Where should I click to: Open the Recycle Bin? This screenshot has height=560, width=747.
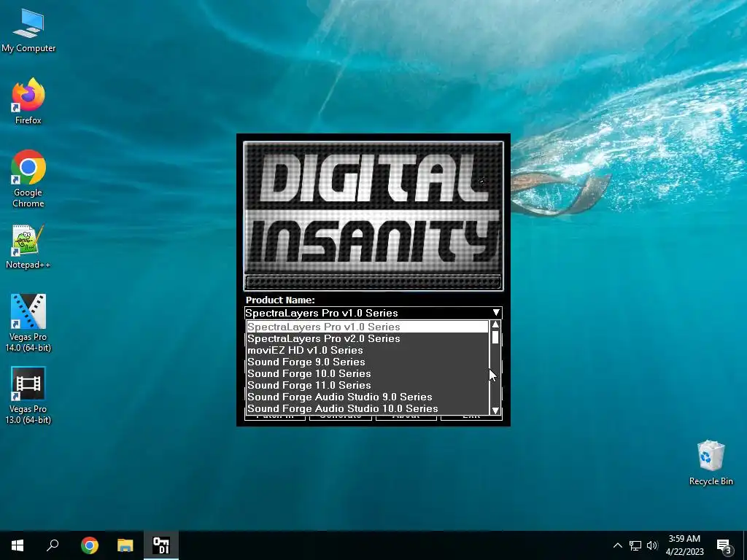(711, 462)
